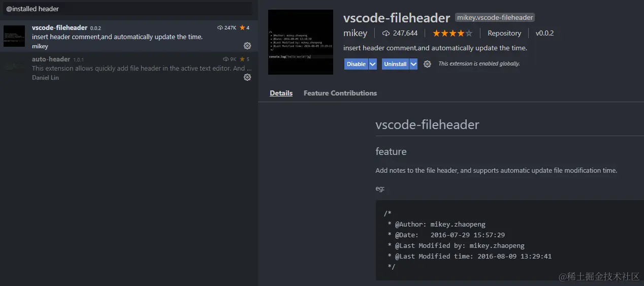644x286 pixels.
Task: Click the @installed header search field
Action: [x=128, y=9]
